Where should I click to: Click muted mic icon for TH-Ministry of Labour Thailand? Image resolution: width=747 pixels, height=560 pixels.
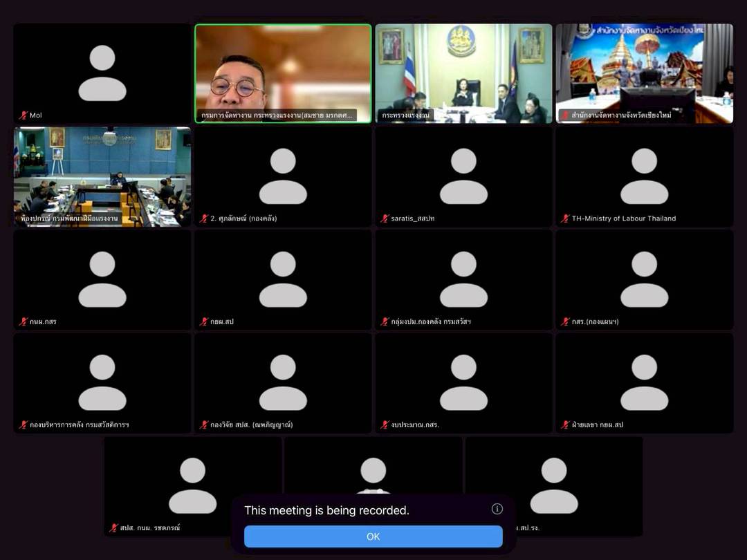point(565,218)
